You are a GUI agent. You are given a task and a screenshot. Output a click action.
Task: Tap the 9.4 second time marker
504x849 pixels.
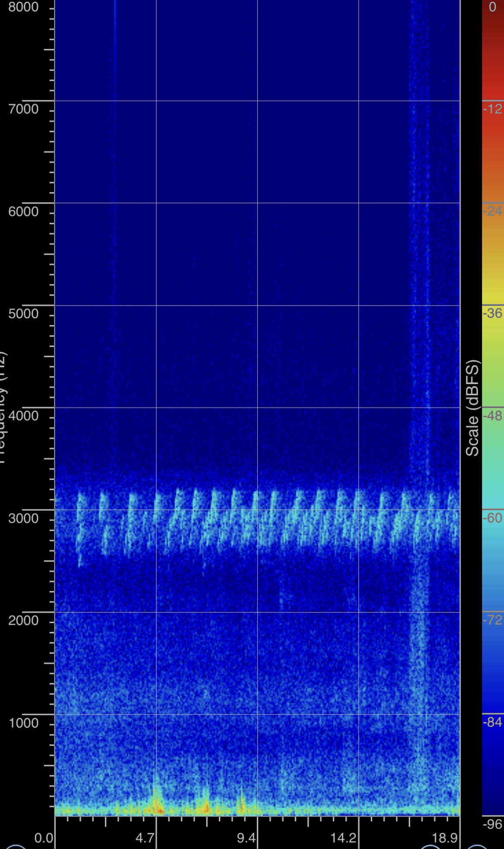pos(246,838)
